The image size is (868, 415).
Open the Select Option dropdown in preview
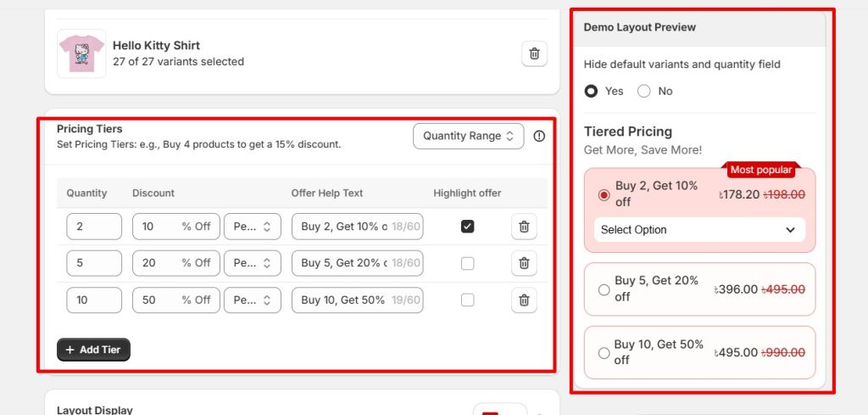click(x=698, y=230)
